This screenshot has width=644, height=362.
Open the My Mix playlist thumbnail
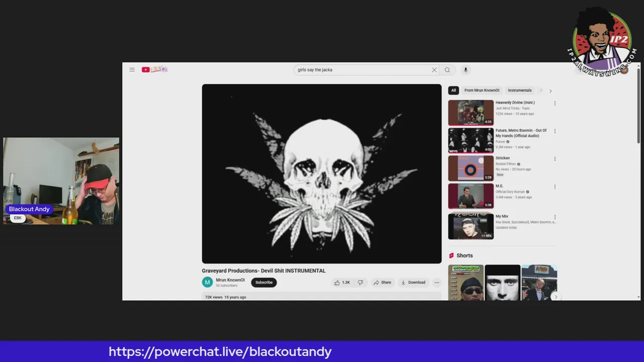[471, 226]
